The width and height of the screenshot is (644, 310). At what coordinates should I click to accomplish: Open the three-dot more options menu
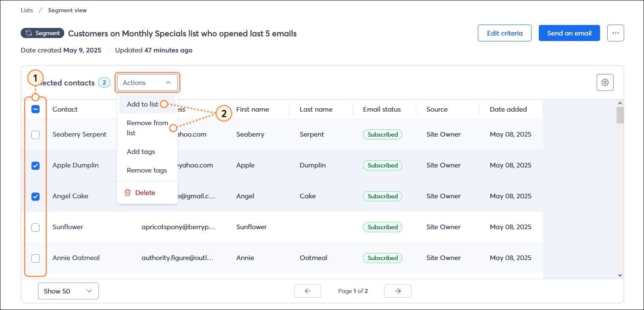(615, 33)
